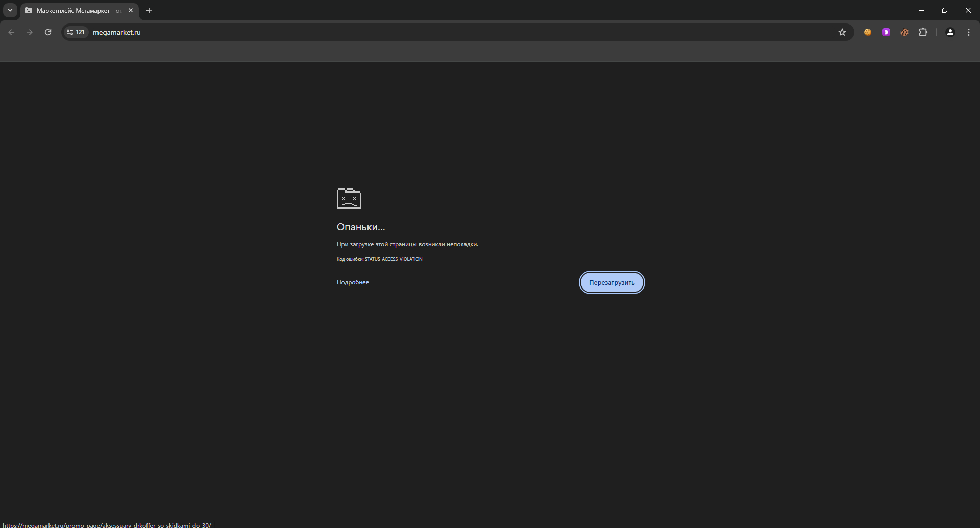
Task: Click the STATUS_ACCESS_VIOLATION error code text
Action: point(394,259)
